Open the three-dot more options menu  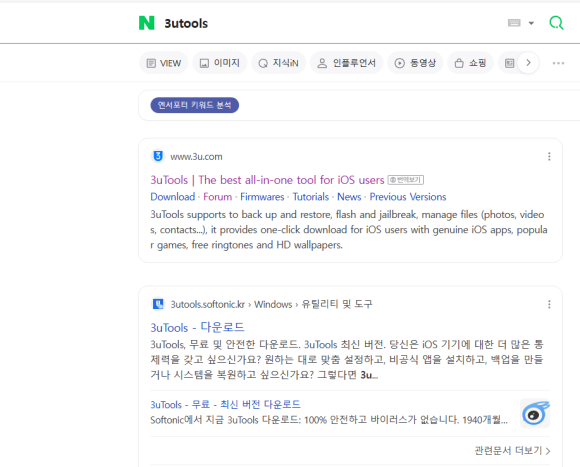pyautogui.click(x=558, y=63)
